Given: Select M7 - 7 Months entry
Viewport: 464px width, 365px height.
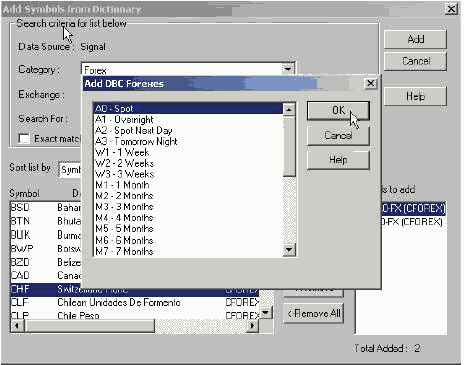Looking at the screenshot, I should 188,251.
